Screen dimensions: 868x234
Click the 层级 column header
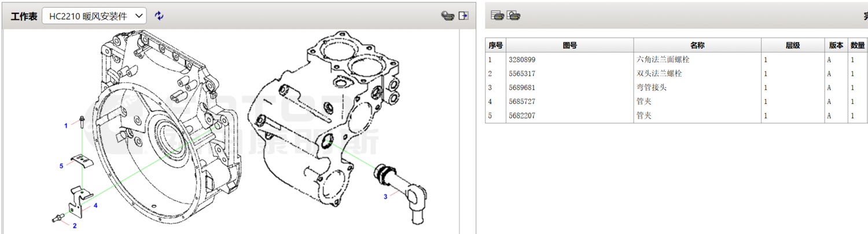pyautogui.click(x=792, y=45)
